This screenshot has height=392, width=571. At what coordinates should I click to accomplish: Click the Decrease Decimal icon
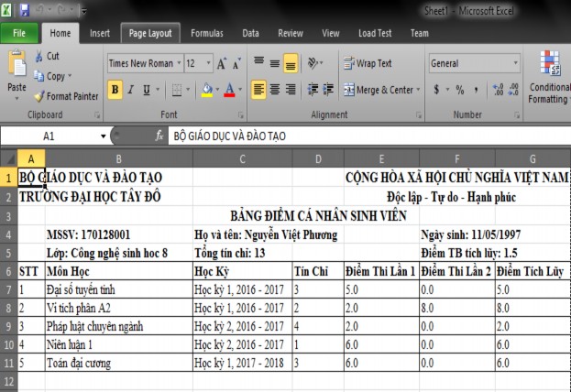513,90
